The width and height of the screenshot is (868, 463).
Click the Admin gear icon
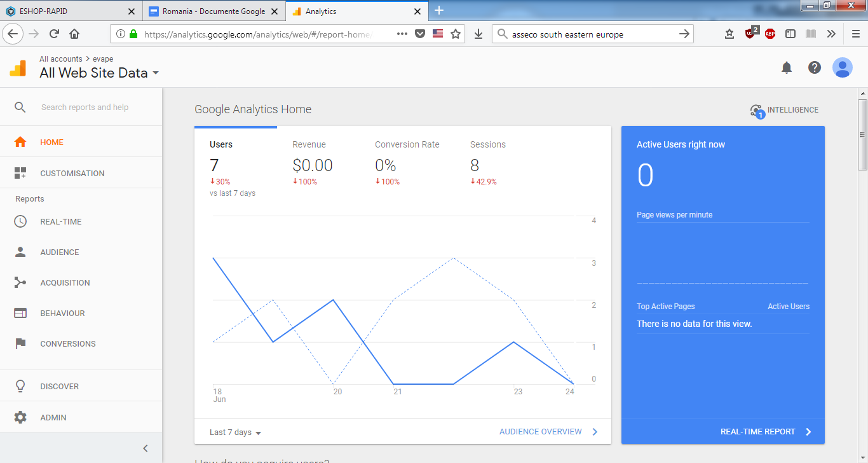point(20,417)
